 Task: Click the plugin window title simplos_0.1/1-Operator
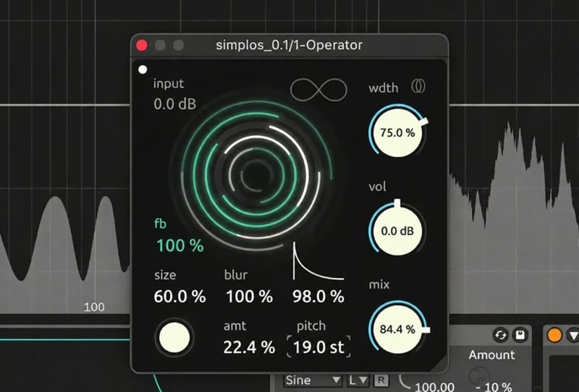(289, 45)
